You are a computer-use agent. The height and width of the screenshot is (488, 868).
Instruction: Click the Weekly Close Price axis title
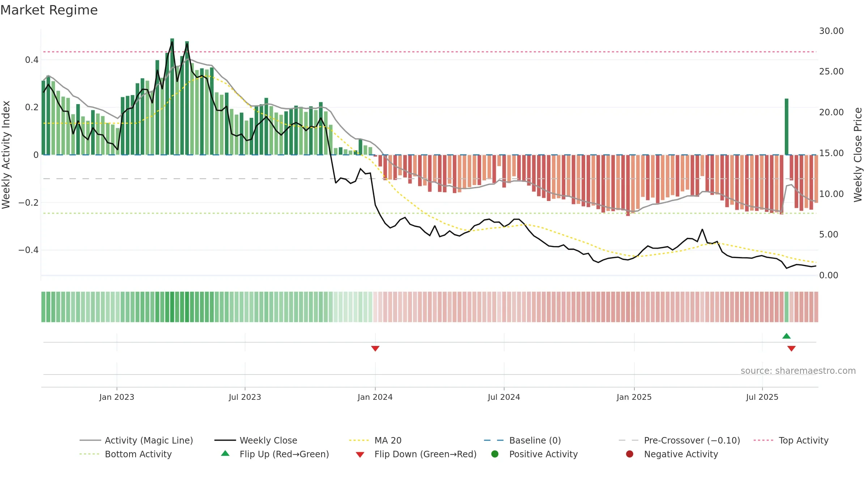pyautogui.click(x=858, y=155)
